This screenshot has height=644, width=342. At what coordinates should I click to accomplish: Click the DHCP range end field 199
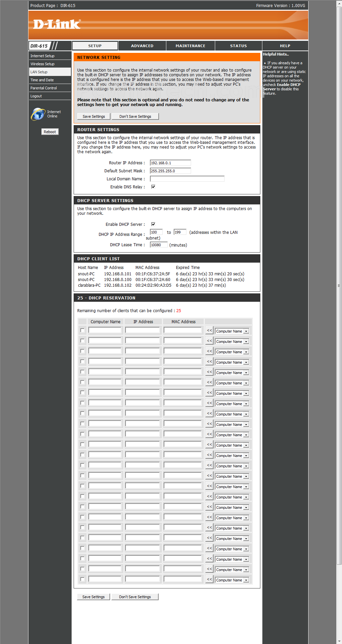pyautogui.click(x=180, y=232)
